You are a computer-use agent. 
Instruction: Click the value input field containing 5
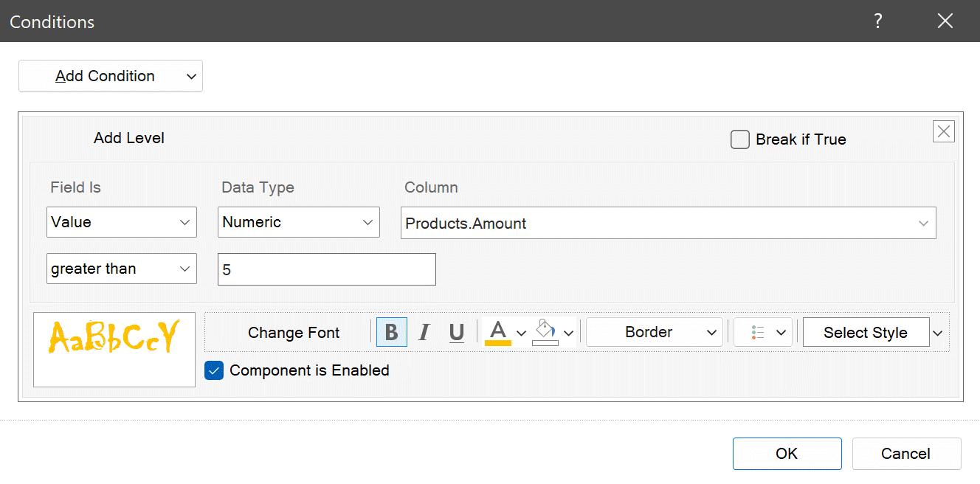tap(326, 269)
